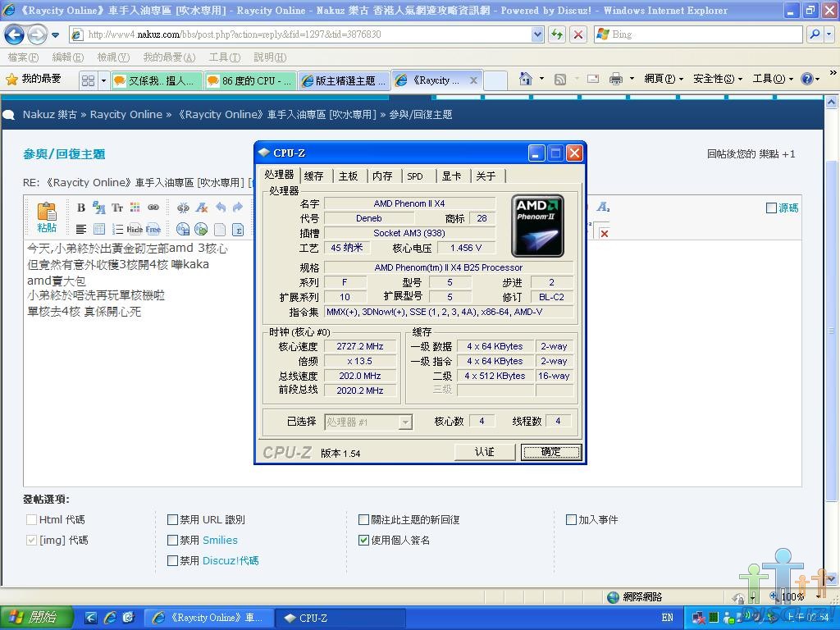
Task: Click the undo arrow in editor toolbar
Action: click(x=220, y=208)
